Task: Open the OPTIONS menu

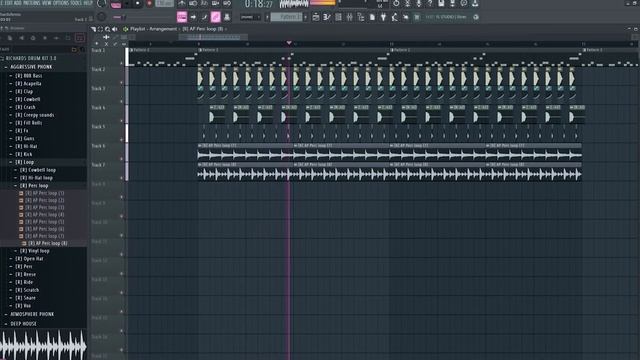Action: click(x=61, y=3)
